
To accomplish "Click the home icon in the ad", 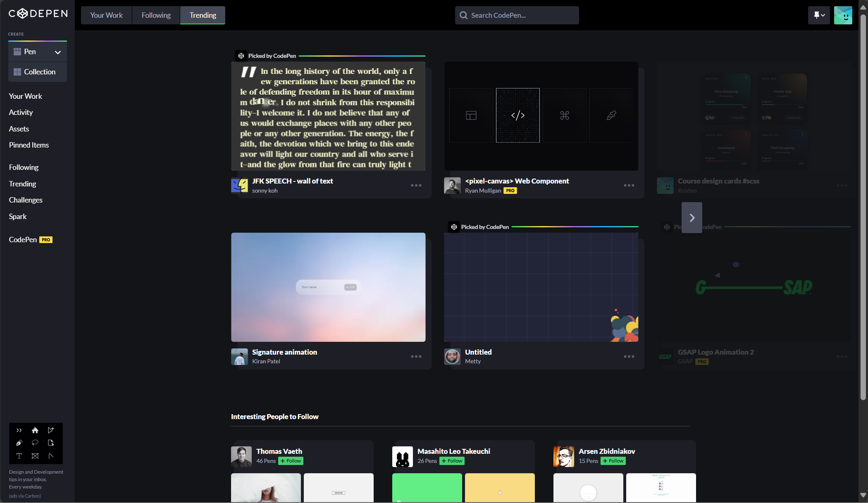I will coord(35,430).
